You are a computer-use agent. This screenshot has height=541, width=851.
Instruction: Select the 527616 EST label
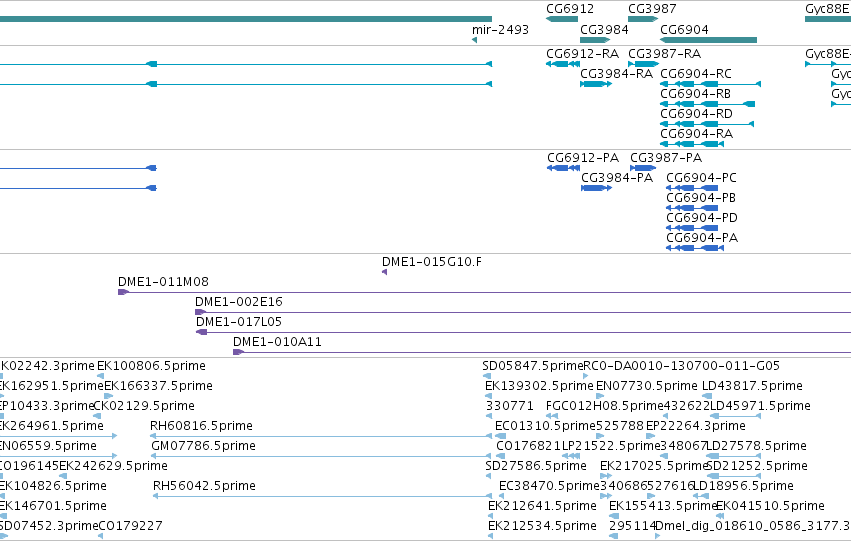point(671,486)
